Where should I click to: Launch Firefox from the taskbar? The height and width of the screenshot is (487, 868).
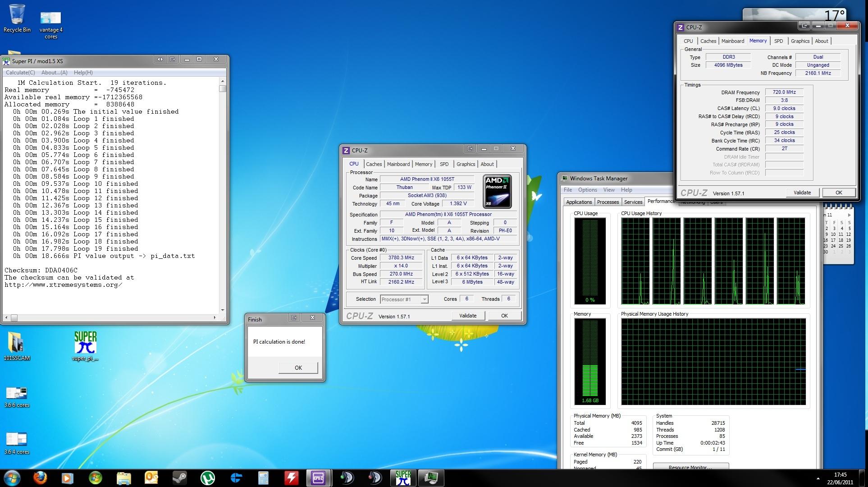pyautogui.click(x=40, y=478)
